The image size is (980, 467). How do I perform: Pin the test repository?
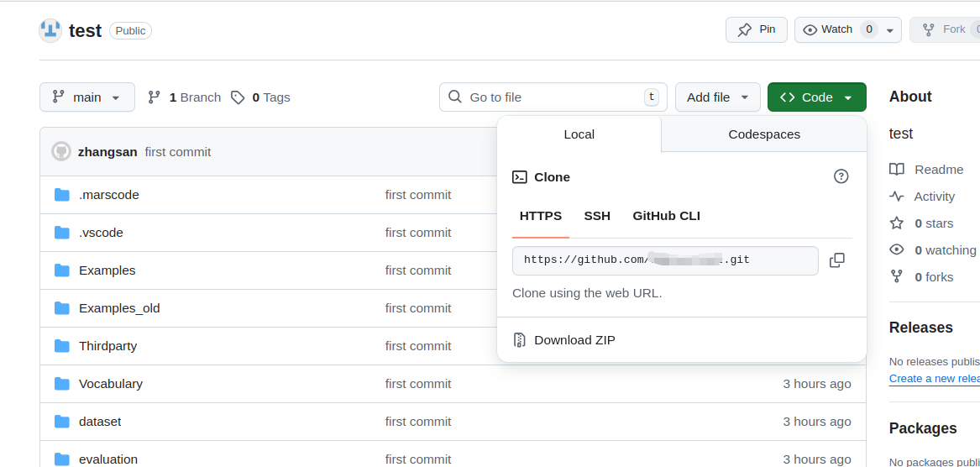(x=757, y=29)
